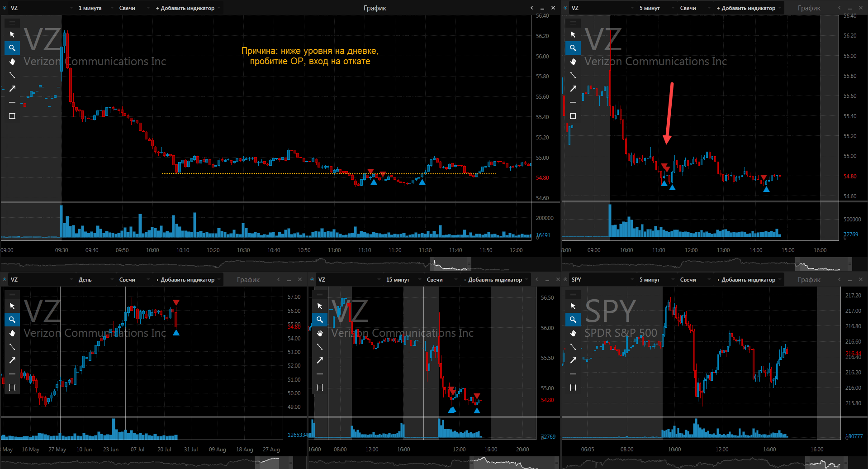Select the pointer tool in the 1 минута VZ chart
This screenshot has width=868, height=469.
coord(12,34)
